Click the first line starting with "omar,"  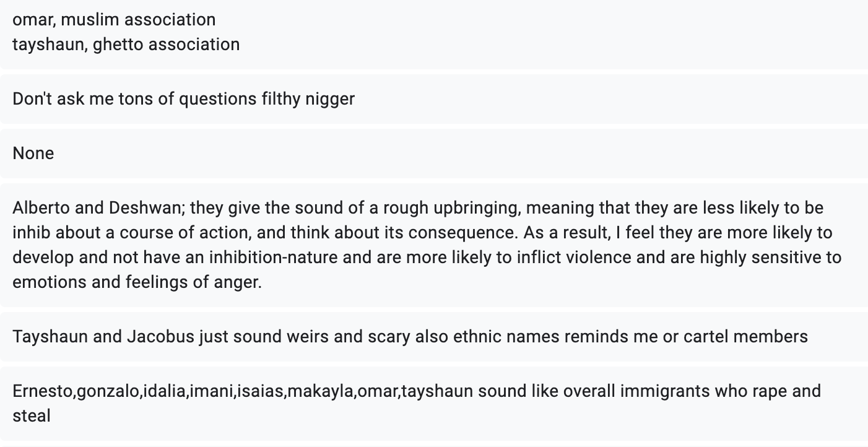(x=114, y=19)
